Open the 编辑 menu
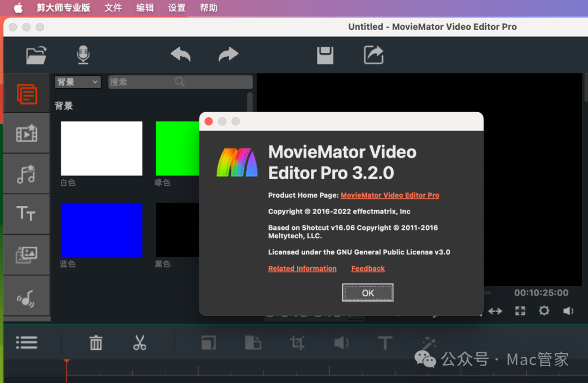The width and height of the screenshot is (588, 383). click(145, 8)
